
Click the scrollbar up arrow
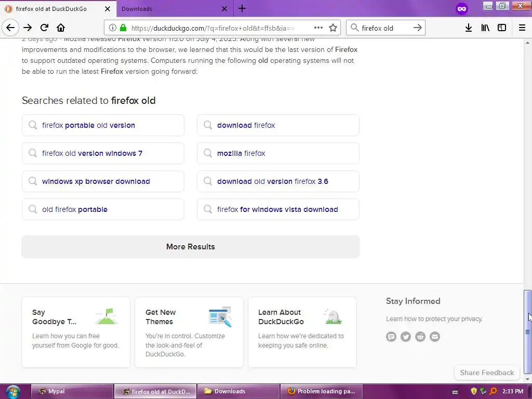527,43
